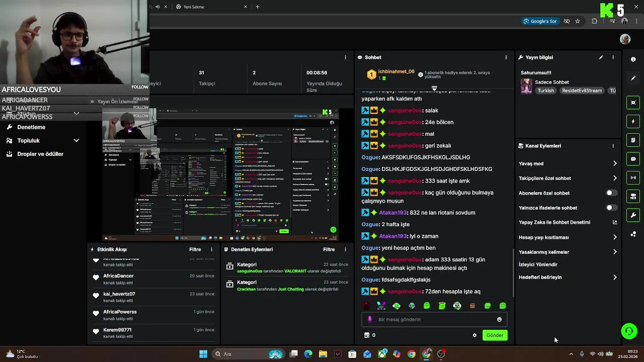Open the media control icon in the browser toolbar

612,21
